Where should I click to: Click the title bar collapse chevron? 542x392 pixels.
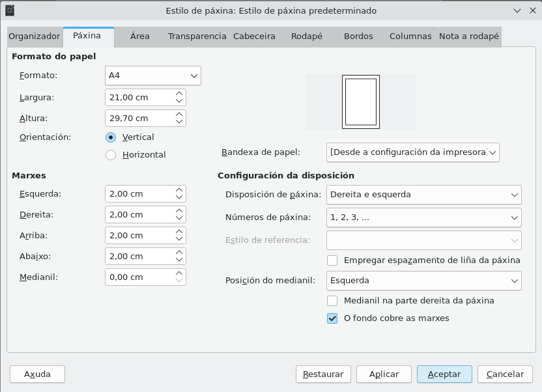(517, 10)
